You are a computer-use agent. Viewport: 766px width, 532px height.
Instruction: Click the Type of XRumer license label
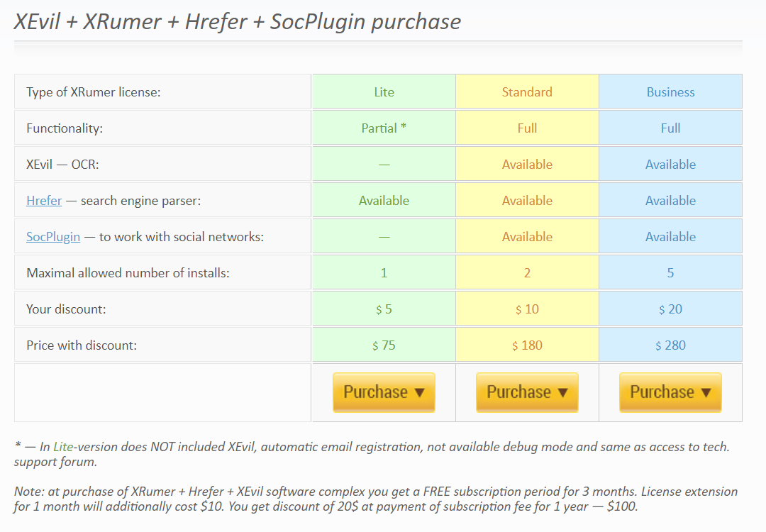[x=94, y=92]
